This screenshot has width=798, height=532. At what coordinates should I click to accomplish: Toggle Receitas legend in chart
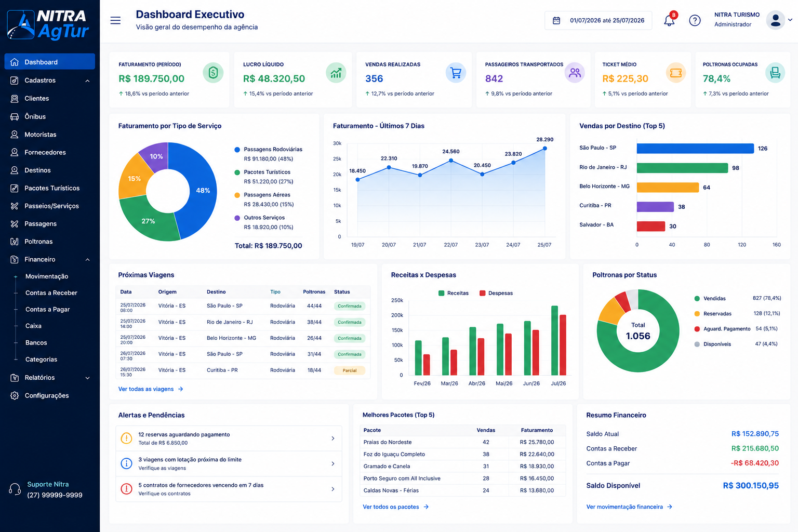[454, 293]
